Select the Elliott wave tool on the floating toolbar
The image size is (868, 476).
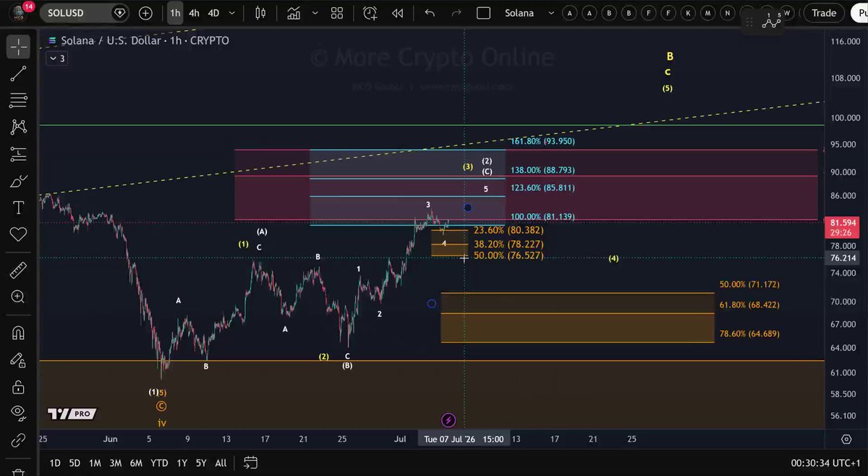click(772, 22)
